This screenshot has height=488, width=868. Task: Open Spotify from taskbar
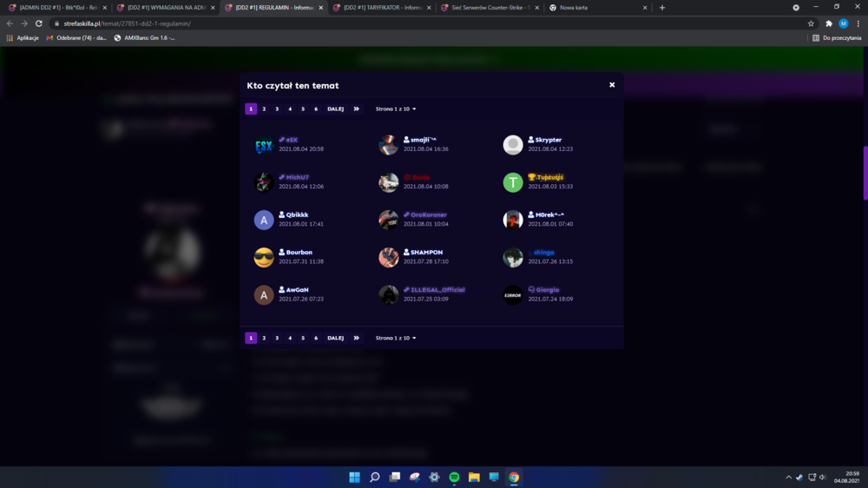[x=454, y=477]
